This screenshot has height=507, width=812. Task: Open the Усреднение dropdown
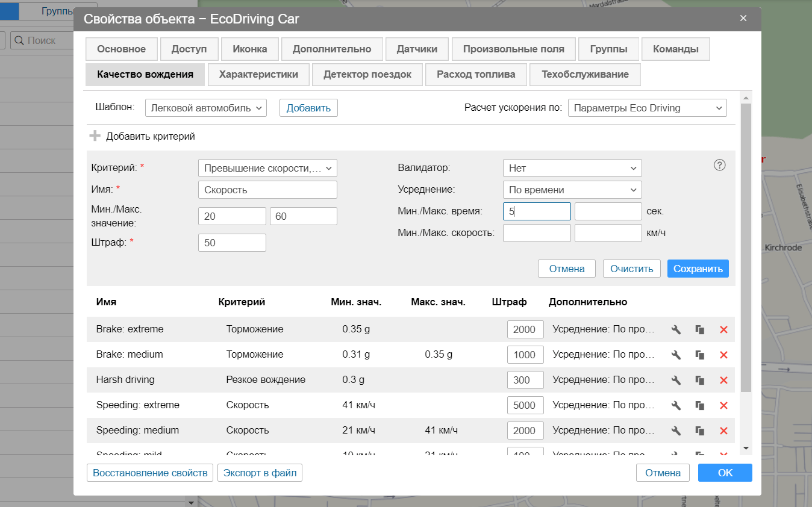pos(572,190)
